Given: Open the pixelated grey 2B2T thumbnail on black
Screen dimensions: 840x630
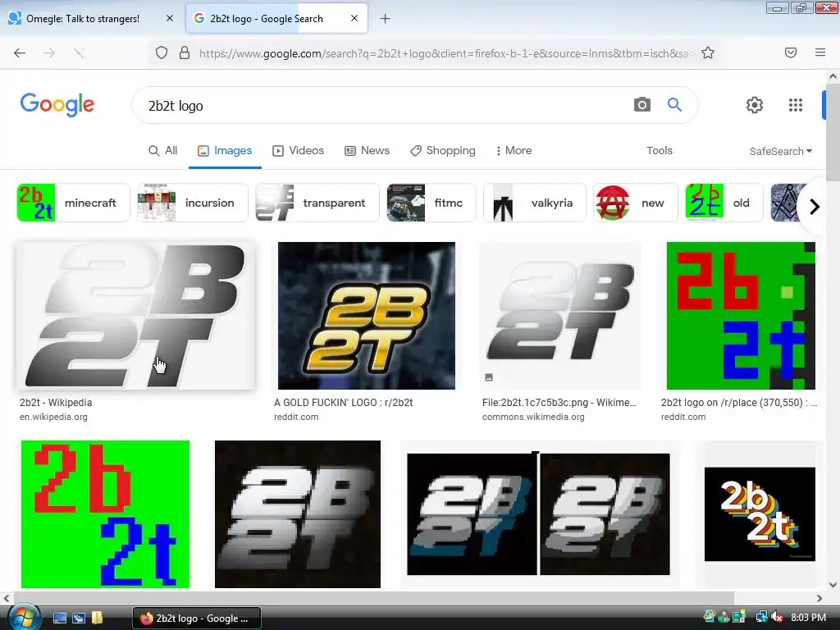Looking at the screenshot, I should point(297,514).
